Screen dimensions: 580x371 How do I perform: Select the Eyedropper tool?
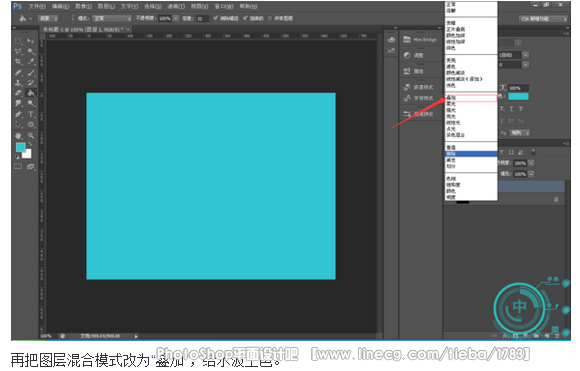[x=31, y=61]
